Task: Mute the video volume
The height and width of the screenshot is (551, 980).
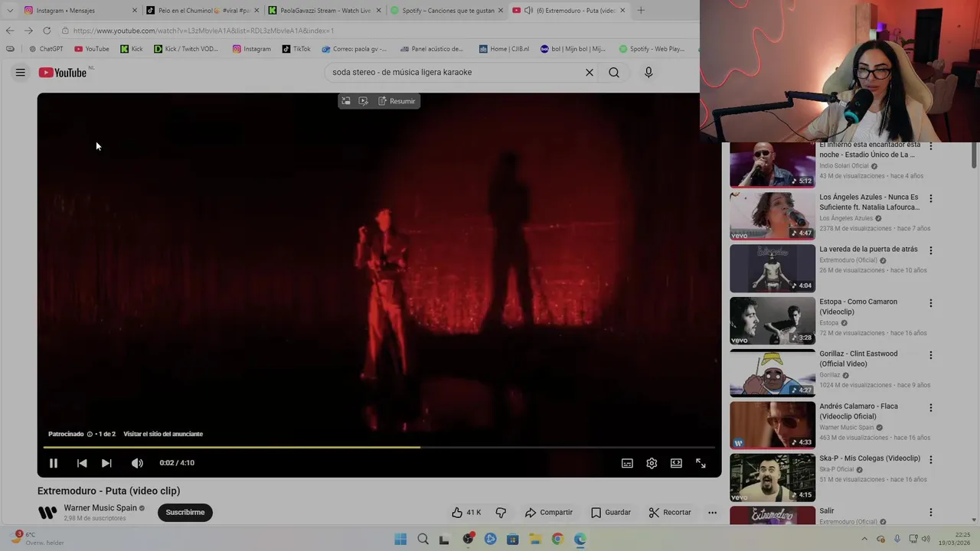Action: click(x=137, y=463)
